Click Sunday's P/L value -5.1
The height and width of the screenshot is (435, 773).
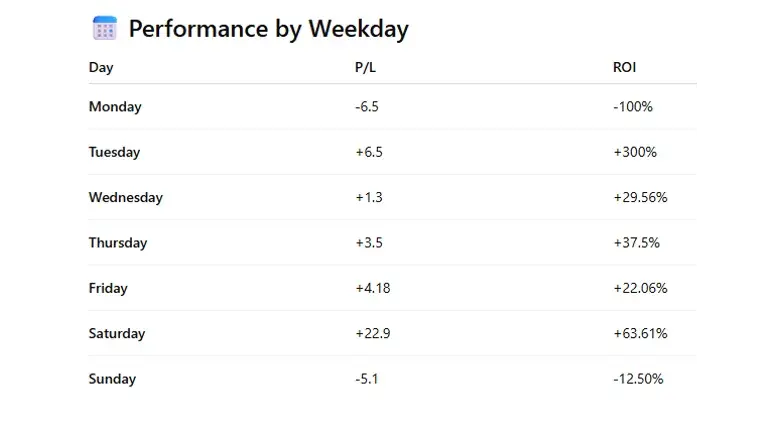click(x=367, y=379)
